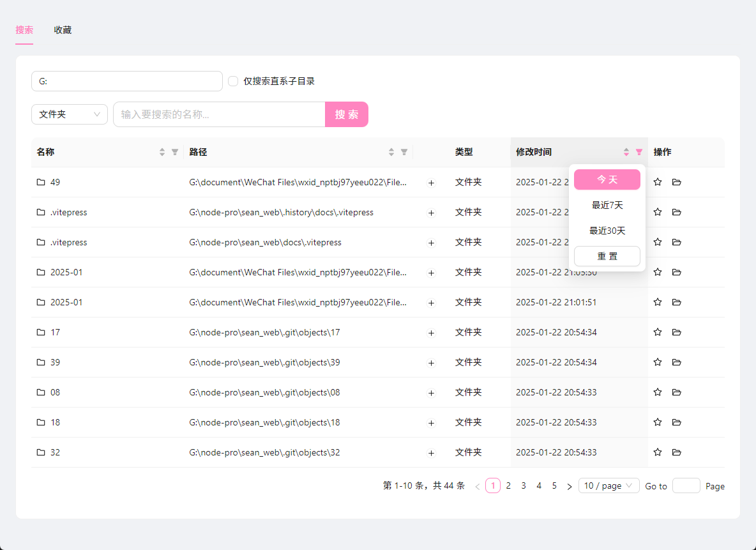756x550 pixels.
Task: Open the filter funnel on the 修改时间 column
Action: (x=639, y=152)
